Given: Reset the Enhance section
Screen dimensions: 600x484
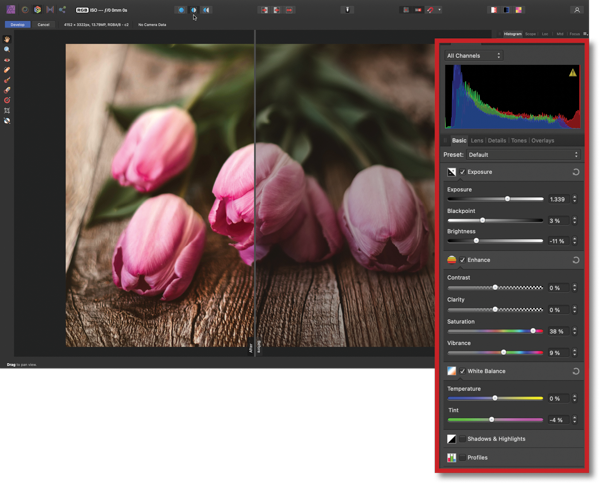Looking at the screenshot, I should [576, 260].
